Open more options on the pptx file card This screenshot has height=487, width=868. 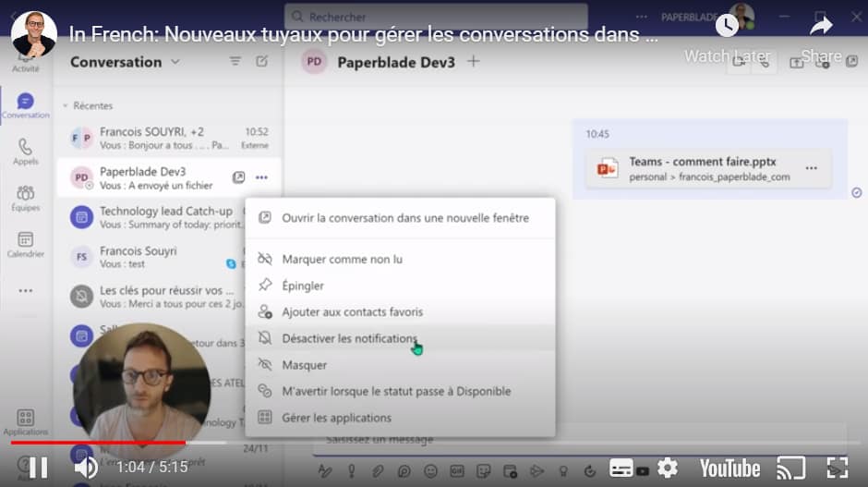(x=811, y=168)
